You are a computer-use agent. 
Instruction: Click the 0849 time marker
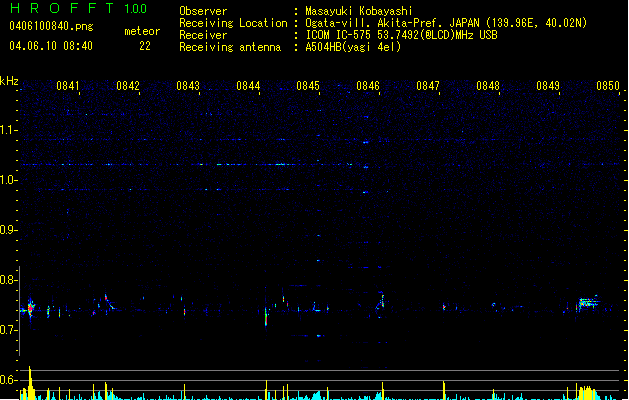[x=548, y=85]
